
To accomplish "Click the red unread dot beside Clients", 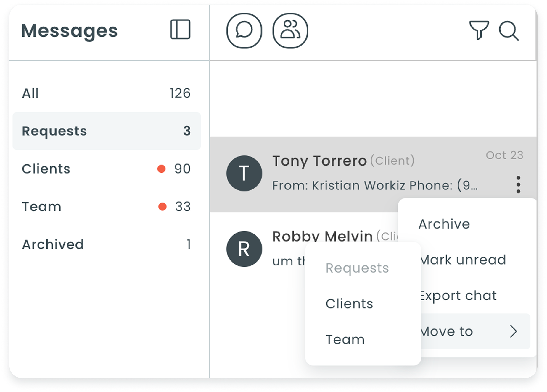I will 161,169.
